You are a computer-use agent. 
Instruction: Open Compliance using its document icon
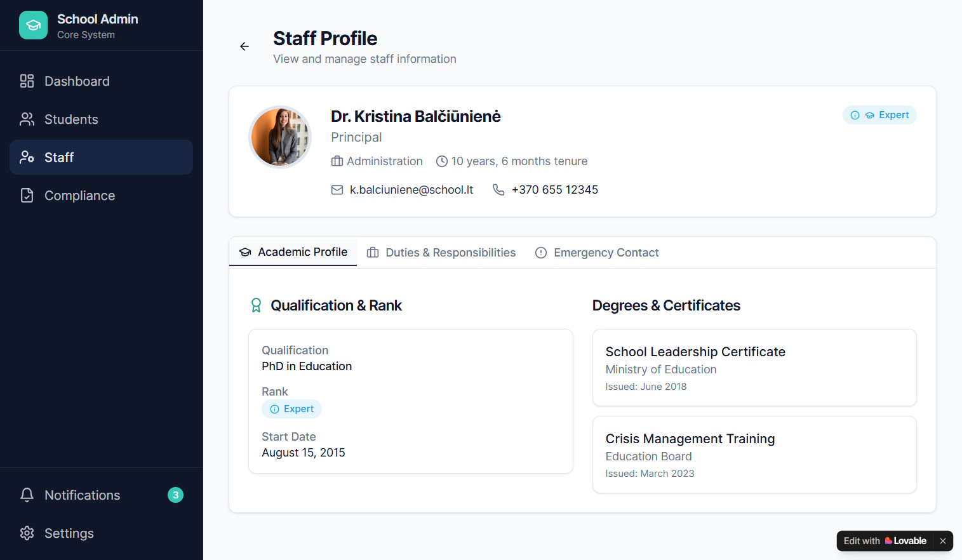pyautogui.click(x=26, y=196)
